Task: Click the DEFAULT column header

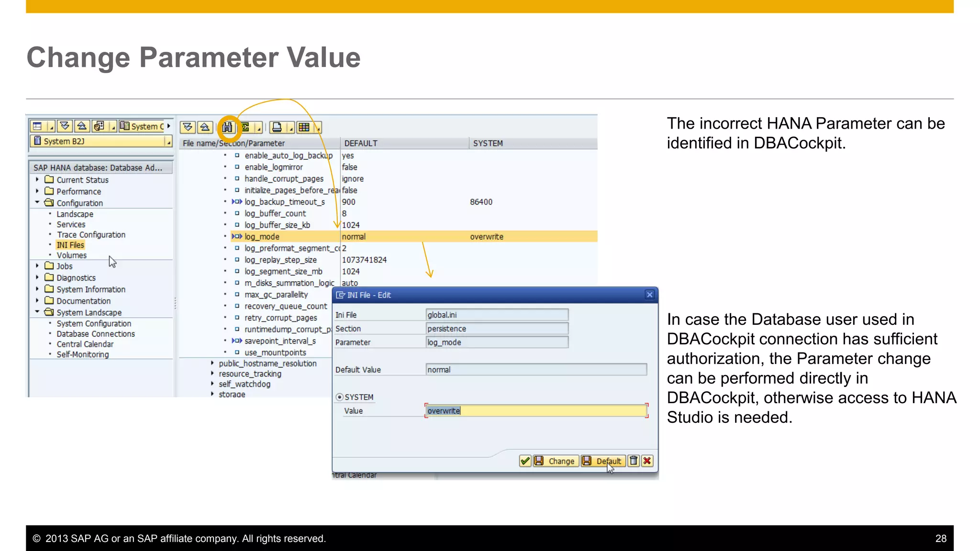Action: coord(404,143)
